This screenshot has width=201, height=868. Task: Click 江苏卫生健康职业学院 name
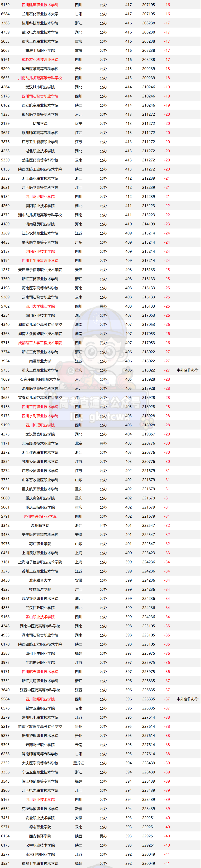coord(40,142)
